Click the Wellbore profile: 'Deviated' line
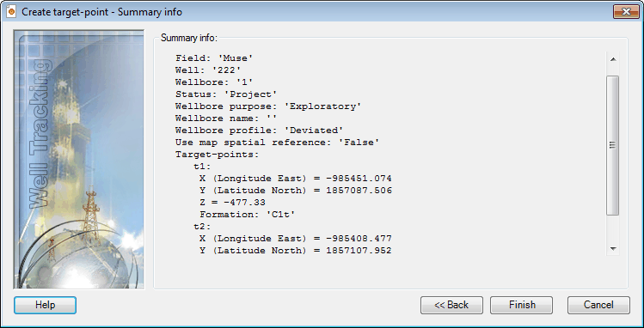 coord(259,131)
